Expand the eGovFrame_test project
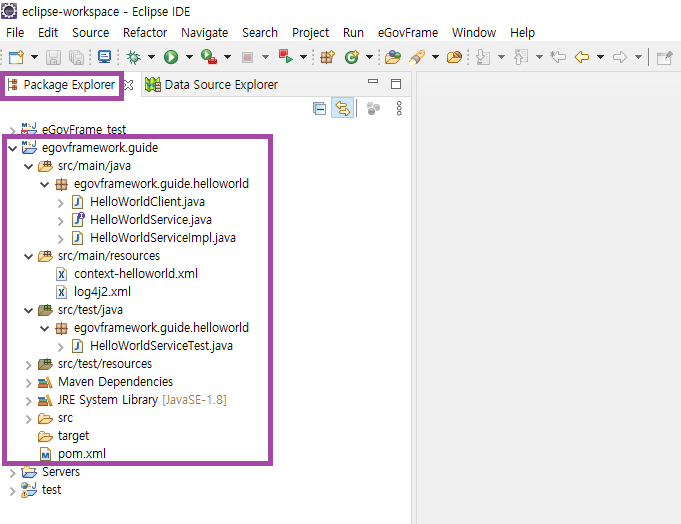Viewport: 681px width, 524px height. tap(13, 130)
